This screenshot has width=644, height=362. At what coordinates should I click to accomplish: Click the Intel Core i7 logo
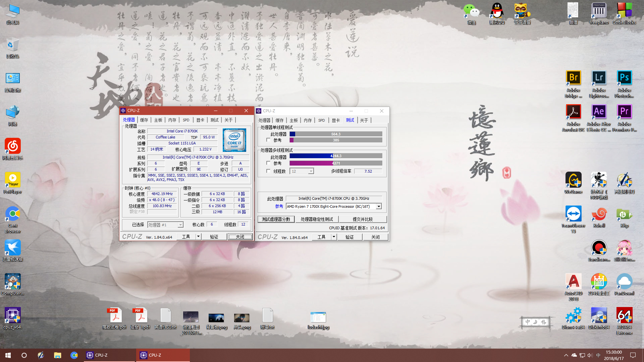tap(234, 140)
